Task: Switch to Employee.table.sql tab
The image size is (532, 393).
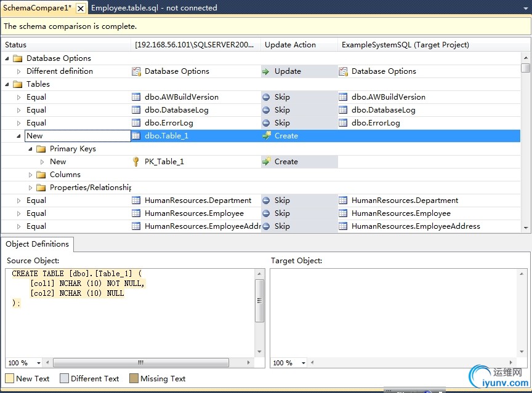Action: point(154,8)
